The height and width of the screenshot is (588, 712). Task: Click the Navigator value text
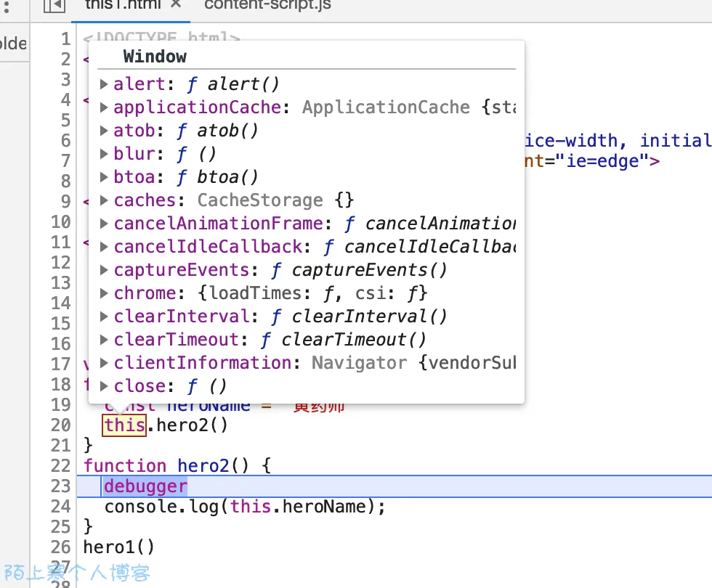tap(359, 363)
